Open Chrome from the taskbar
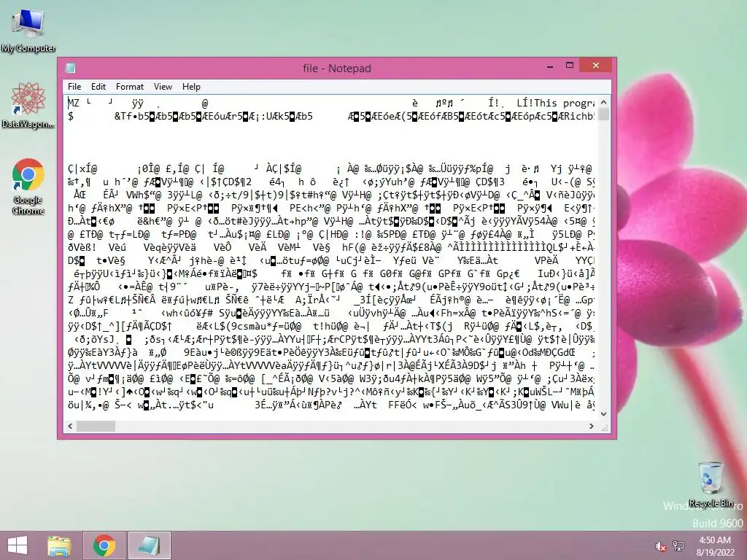Image resolution: width=747 pixels, height=560 pixels. pos(104,545)
